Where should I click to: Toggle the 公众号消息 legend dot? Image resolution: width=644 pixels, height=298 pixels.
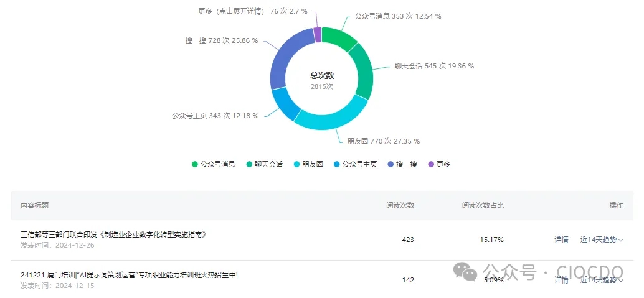pos(195,164)
